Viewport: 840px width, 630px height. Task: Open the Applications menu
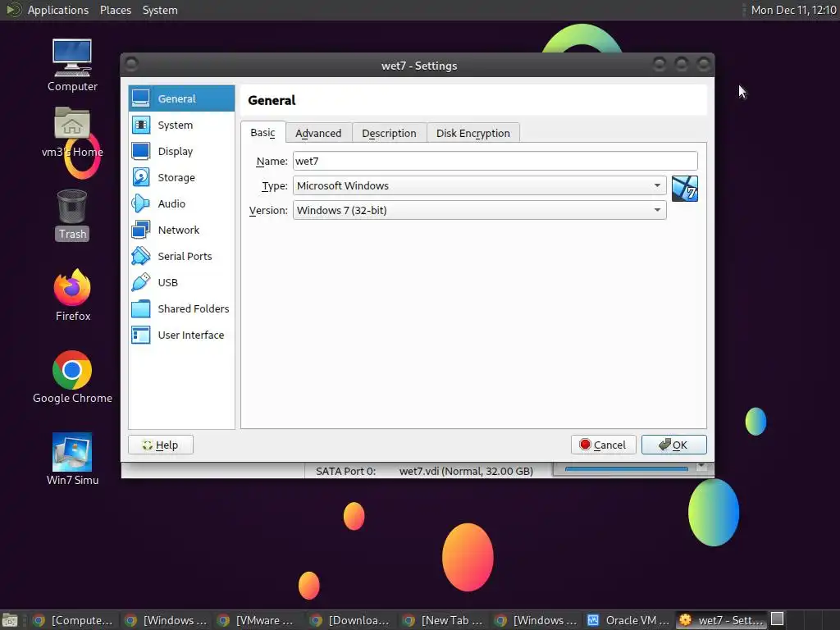[58, 10]
